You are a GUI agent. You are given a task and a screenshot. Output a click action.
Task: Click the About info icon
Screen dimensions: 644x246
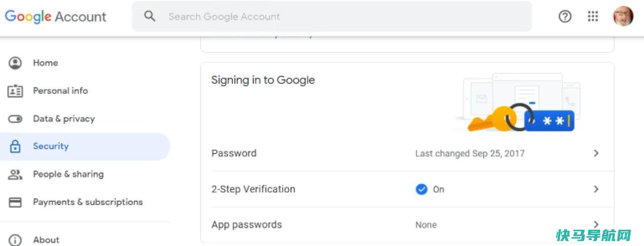point(15,240)
